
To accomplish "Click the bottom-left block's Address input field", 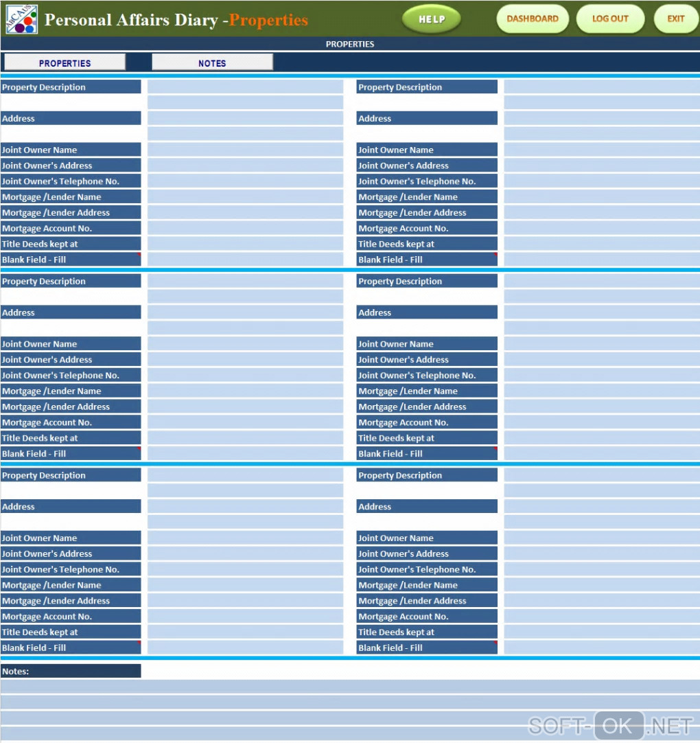I will coord(245,506).
